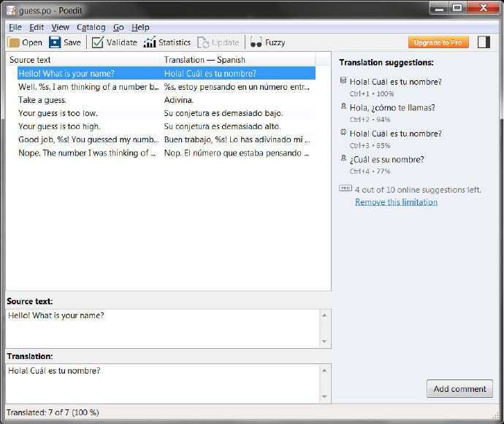Viewport: 504px width, 424px height.
Task: Open the Statistics chart icon
Action: point(150,42)
